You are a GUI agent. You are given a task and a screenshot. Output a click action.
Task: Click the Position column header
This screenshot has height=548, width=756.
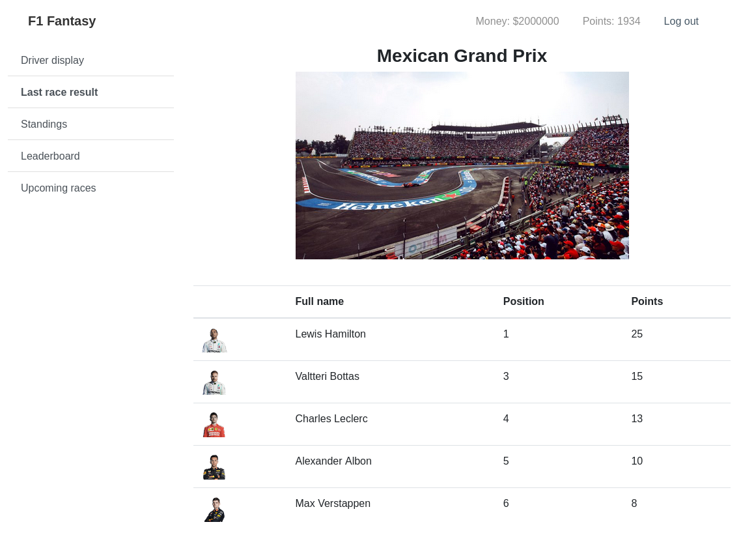pyautogui.click(x=523, y=302)
